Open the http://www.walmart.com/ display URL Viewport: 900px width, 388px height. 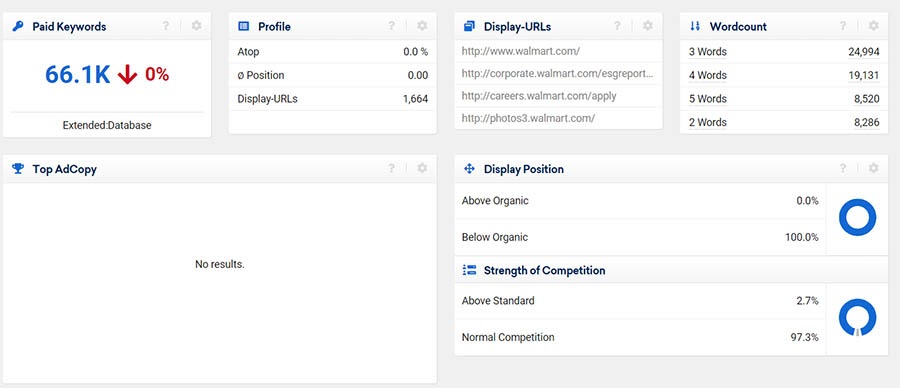click(x=521, y=51)
